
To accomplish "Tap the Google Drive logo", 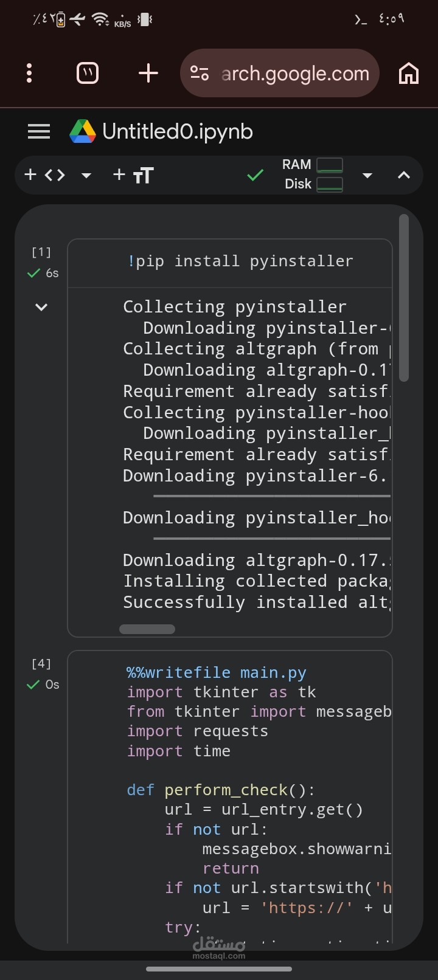I will point(83,131).
